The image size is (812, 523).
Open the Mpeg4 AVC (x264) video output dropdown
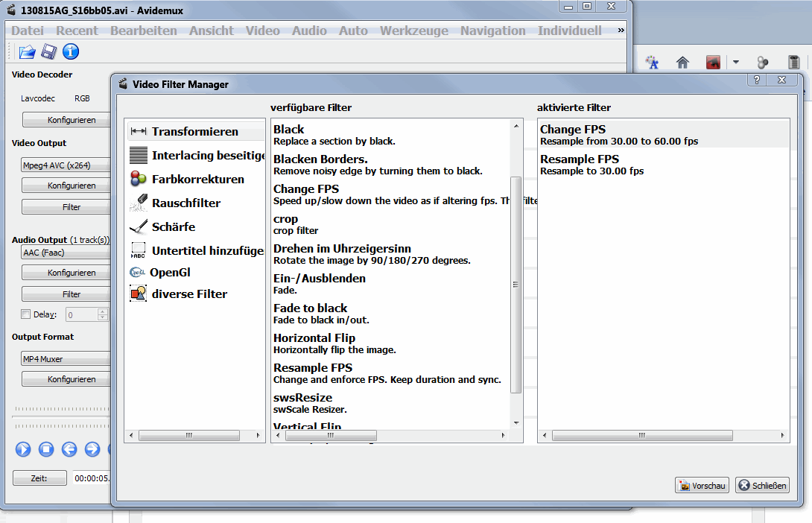[66, 165]
